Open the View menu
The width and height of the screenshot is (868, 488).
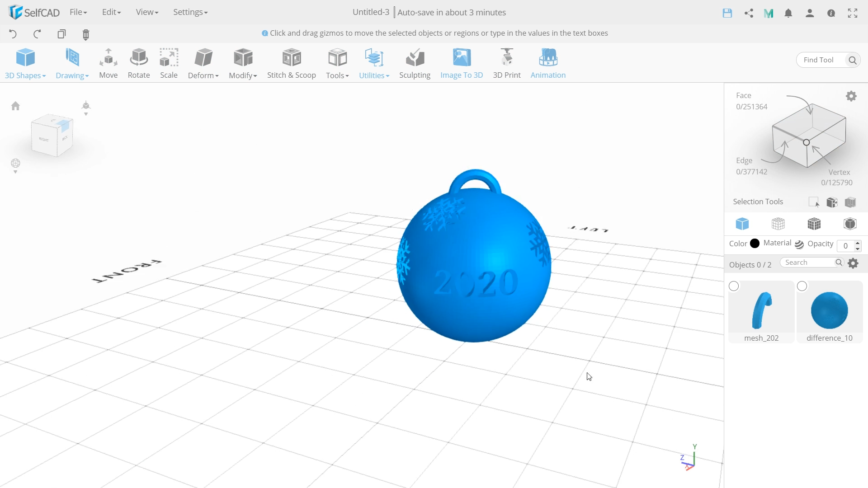click(147, 12)
